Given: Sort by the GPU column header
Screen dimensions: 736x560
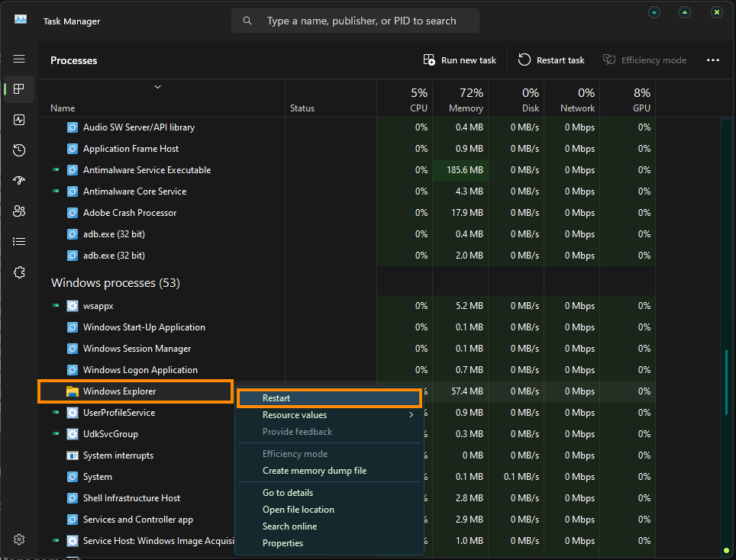Looking at the screenshot, I should point(628,99).
